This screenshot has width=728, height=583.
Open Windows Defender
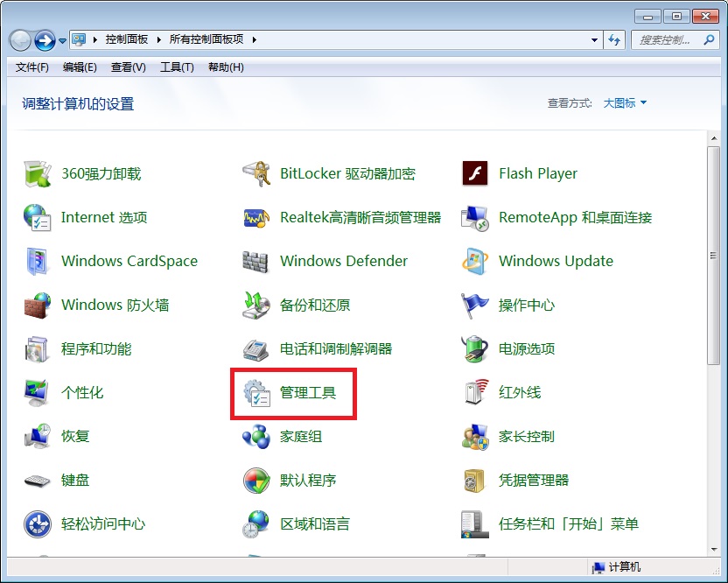pos(343,261)
